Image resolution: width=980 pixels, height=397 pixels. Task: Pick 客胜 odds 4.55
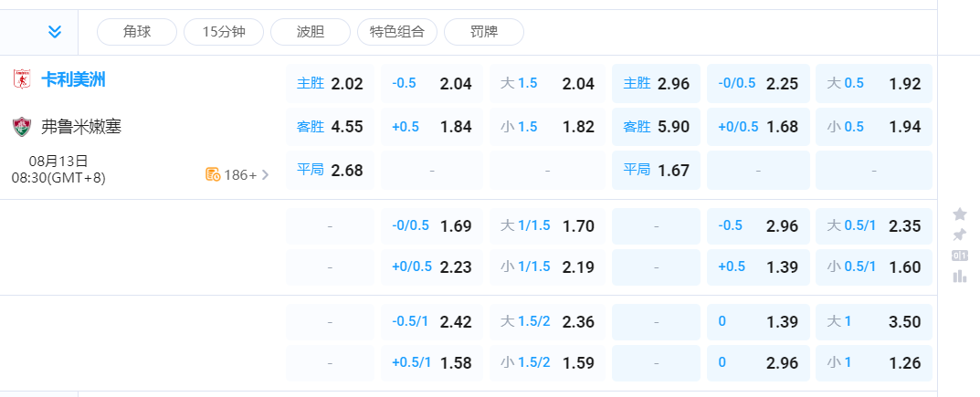pos(330,127)
